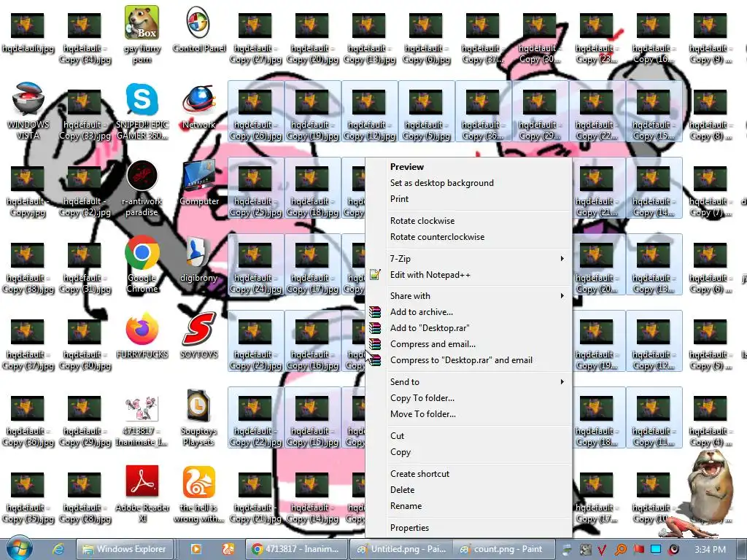The height and width of the screenshot is (560, 747).
Task: Choose Add to "Desktop.rar"
Action: tap(469, 328)
